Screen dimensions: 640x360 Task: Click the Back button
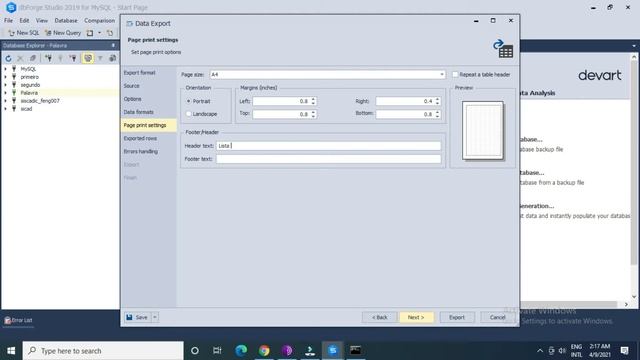tap(380, 317)
